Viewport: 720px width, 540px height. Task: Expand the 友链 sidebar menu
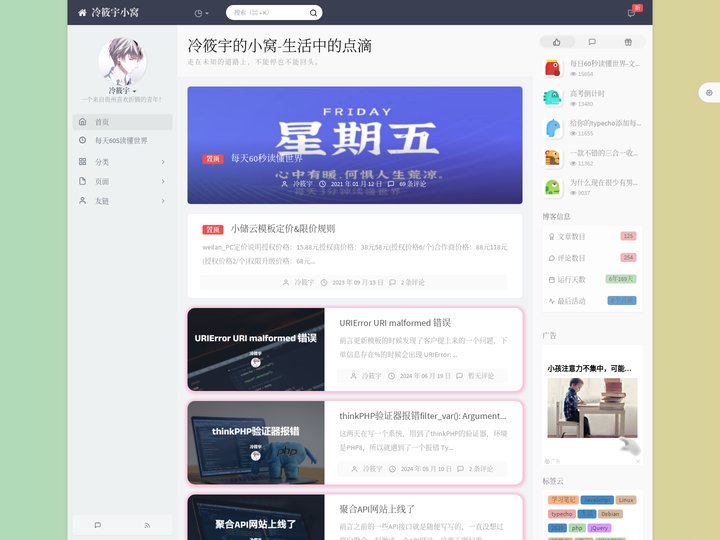pos(123,201)
